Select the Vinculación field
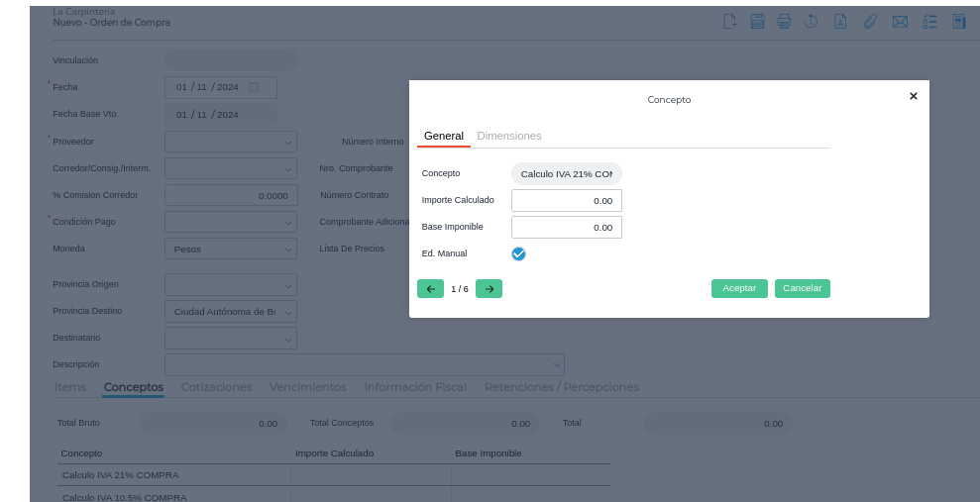The height and width of the screenshot is (502, 980). pyautogui.click(x=231, y=60)
